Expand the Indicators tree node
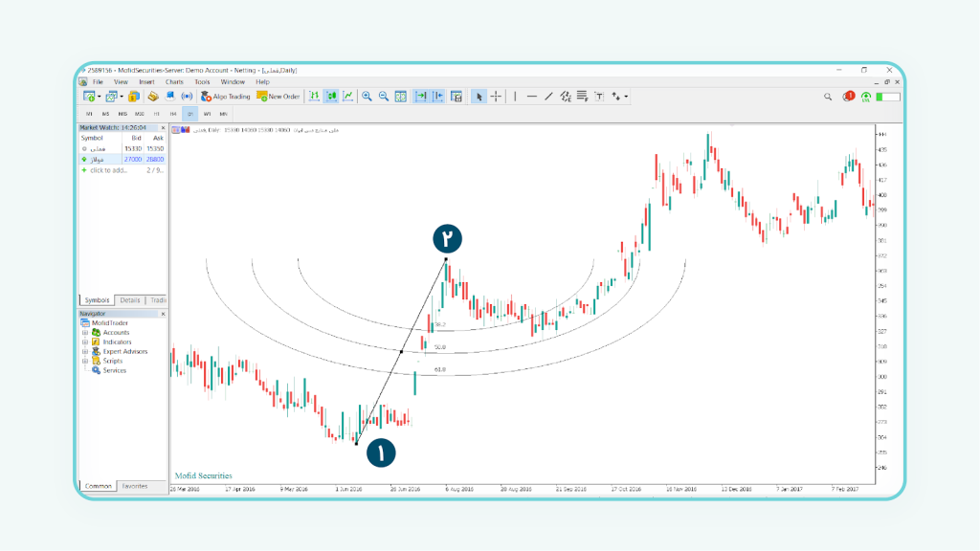This screenshot has width=980, height=551. [85, 342]
